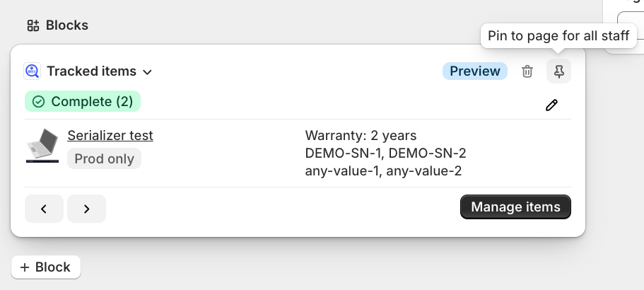
Task: Click the DEMO-SN-1, DEMO-SN-2 serial numbers
Action: 385,153
